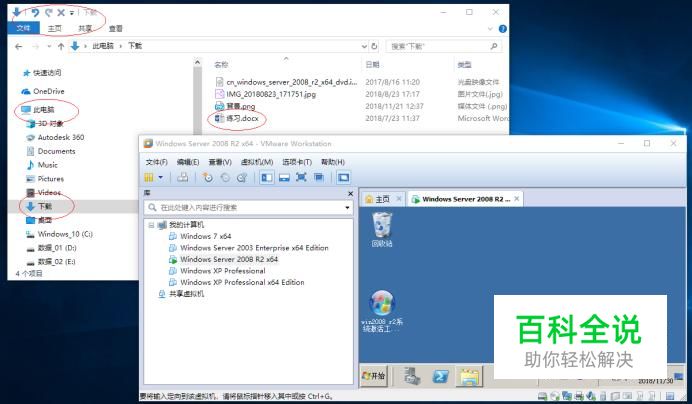This screenshot has width=692, height=404.
Task: Open Server Manager in guest taskbar
Action: 412,376
